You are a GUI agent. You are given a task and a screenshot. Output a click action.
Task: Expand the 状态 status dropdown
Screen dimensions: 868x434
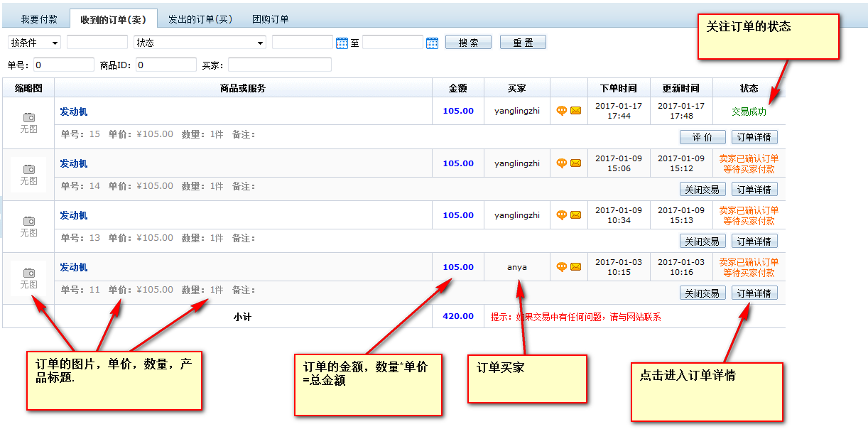click(x=200, y=43)
